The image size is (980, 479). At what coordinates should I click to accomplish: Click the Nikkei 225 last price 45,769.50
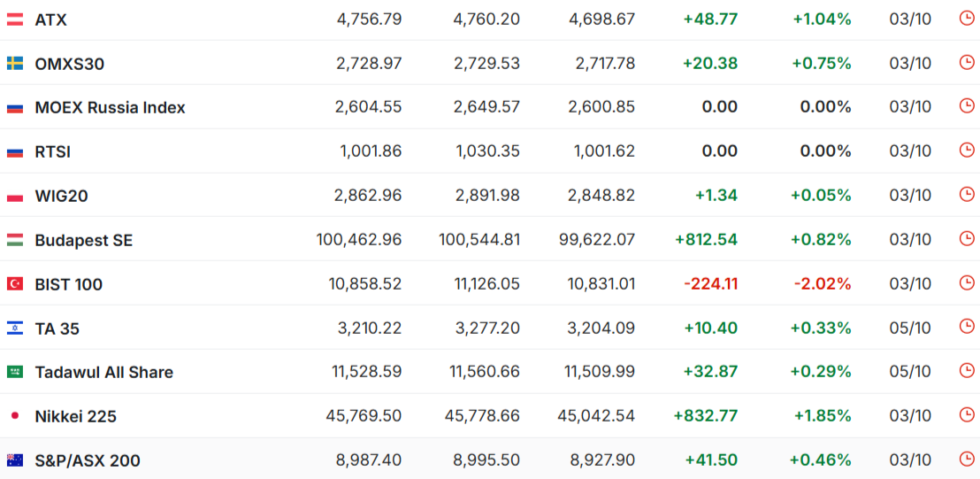(364, 416)
